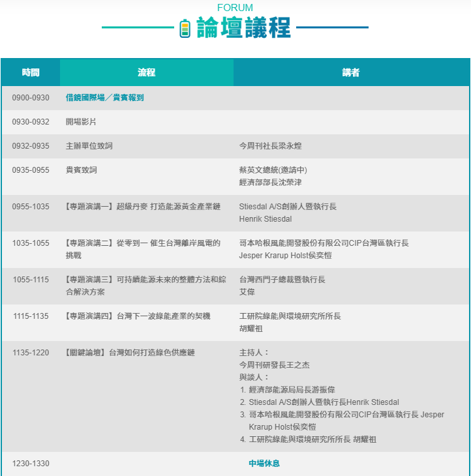Select the 主辦單位致詞 agenda entry
This screenshot has height=476, width=471.
pos(89,146)
